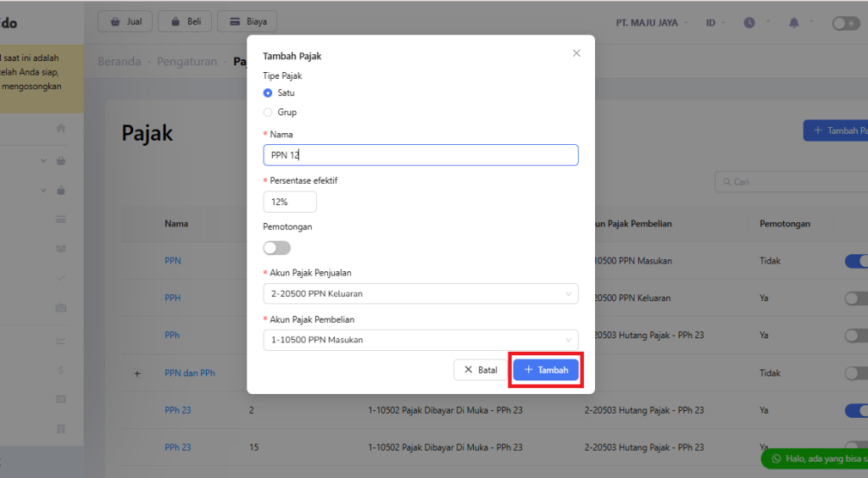Open Pengaturan from the breadcrumb
868x478 pixels.
coord(185,62)
